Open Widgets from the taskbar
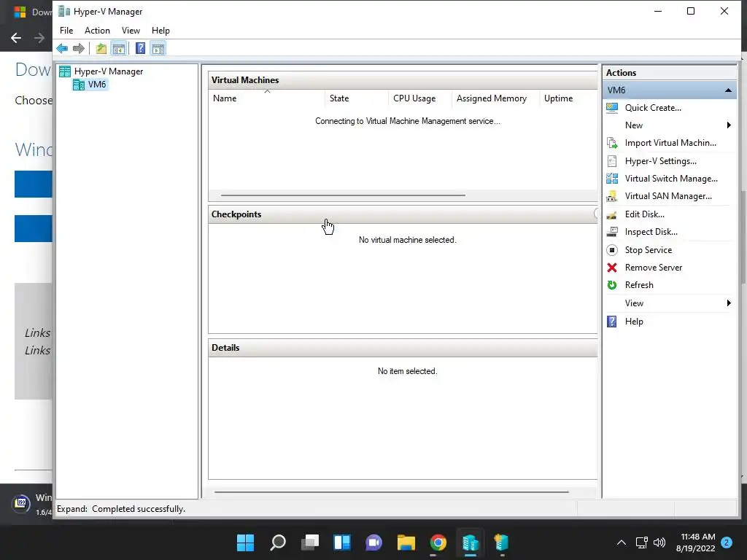This screenshot has height=560, width=747. coord(342,542)
